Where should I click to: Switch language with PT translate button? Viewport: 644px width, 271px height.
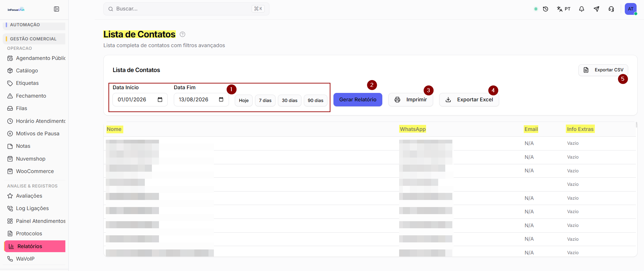click(x=563, y=9)
